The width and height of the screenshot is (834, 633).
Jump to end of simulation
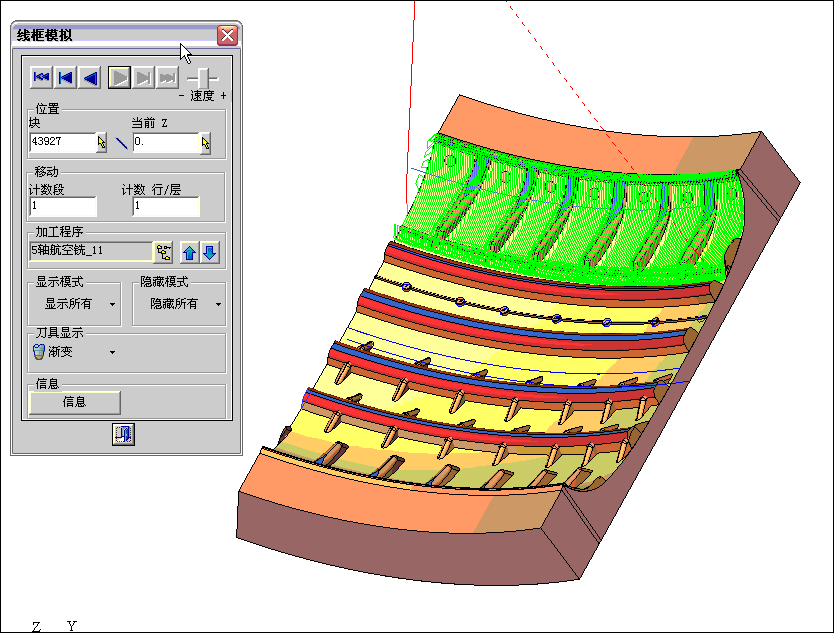[167, 78]
